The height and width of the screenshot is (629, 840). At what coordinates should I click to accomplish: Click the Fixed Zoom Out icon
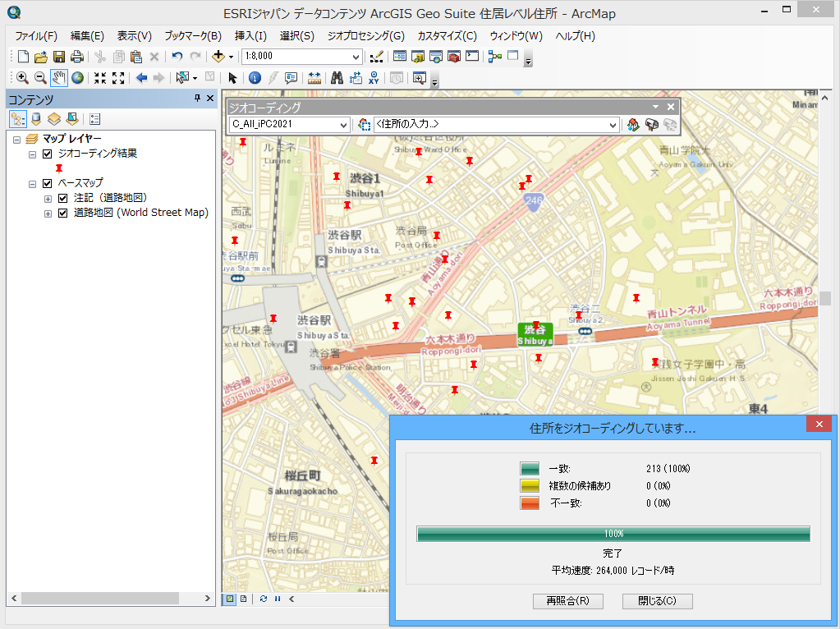pyautogui.click(x=118, y=78)
